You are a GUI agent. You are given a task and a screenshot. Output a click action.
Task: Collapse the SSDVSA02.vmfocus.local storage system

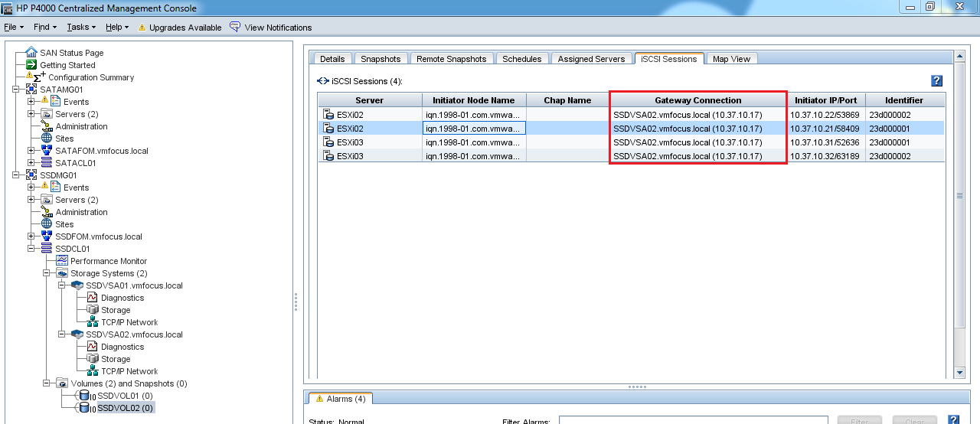click(x=62, y=334)
